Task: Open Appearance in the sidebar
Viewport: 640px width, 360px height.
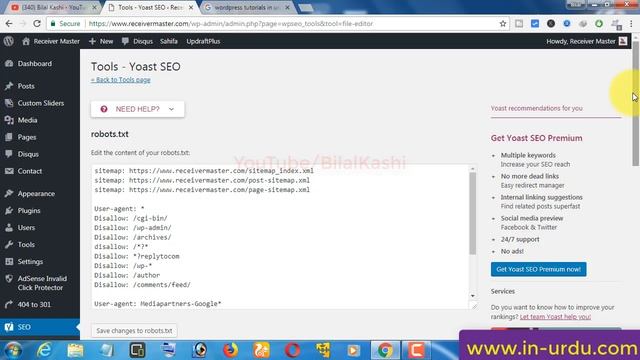Action: (36, 193)
